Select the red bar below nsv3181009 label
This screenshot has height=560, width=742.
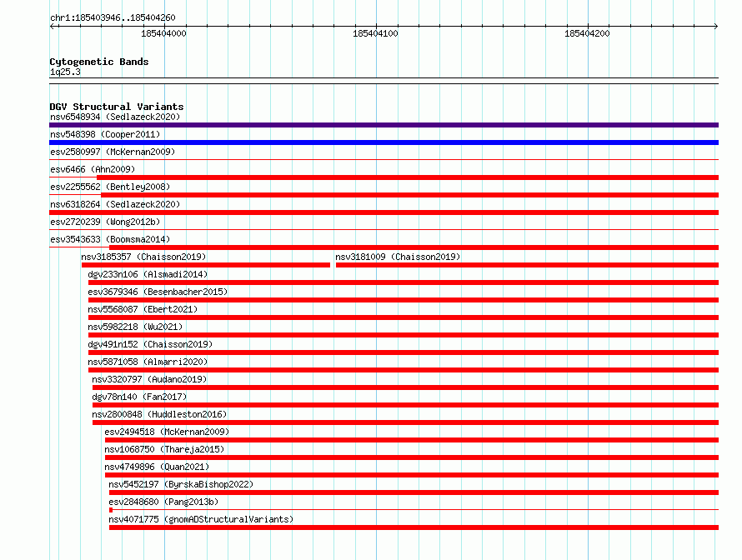pyautogui.click(x=527, y=265)
